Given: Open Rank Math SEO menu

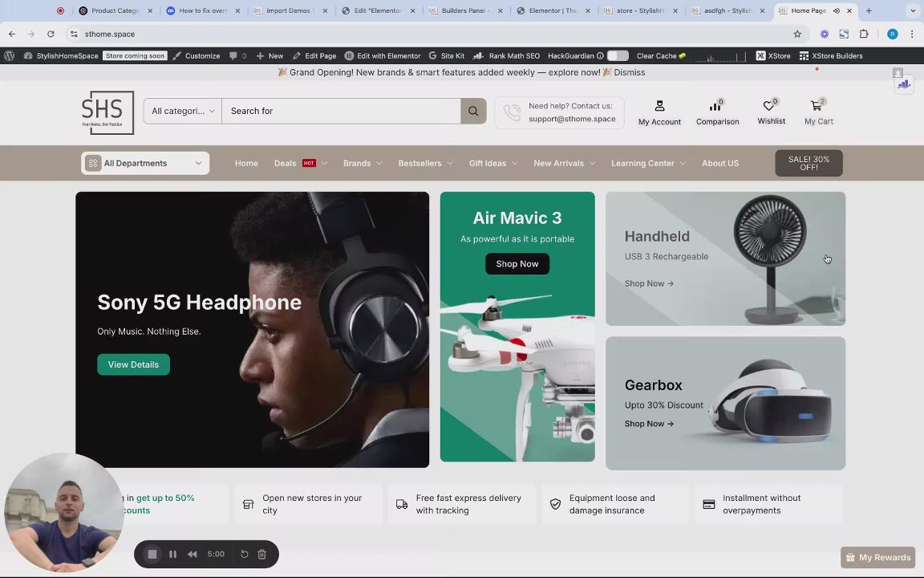Looking at the screenshot, I should click(x=507, y=55).
